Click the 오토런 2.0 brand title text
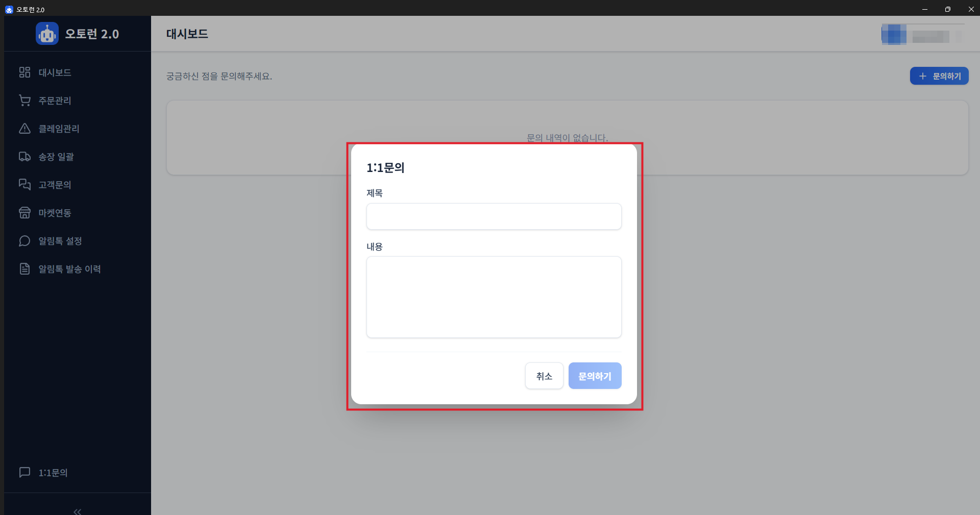This screenshot has width=980, height=515. tap(92, 34)
